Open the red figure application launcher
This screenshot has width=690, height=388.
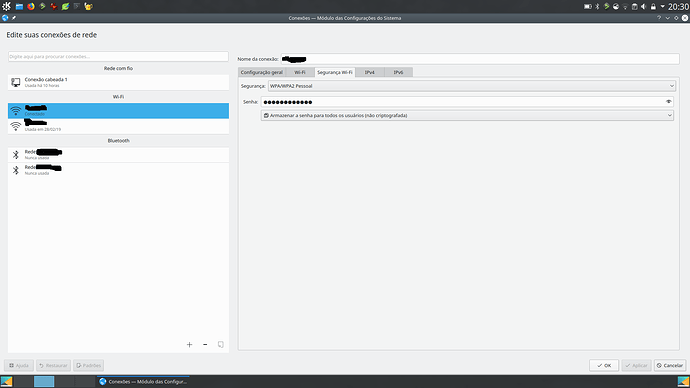pos(54,6)
